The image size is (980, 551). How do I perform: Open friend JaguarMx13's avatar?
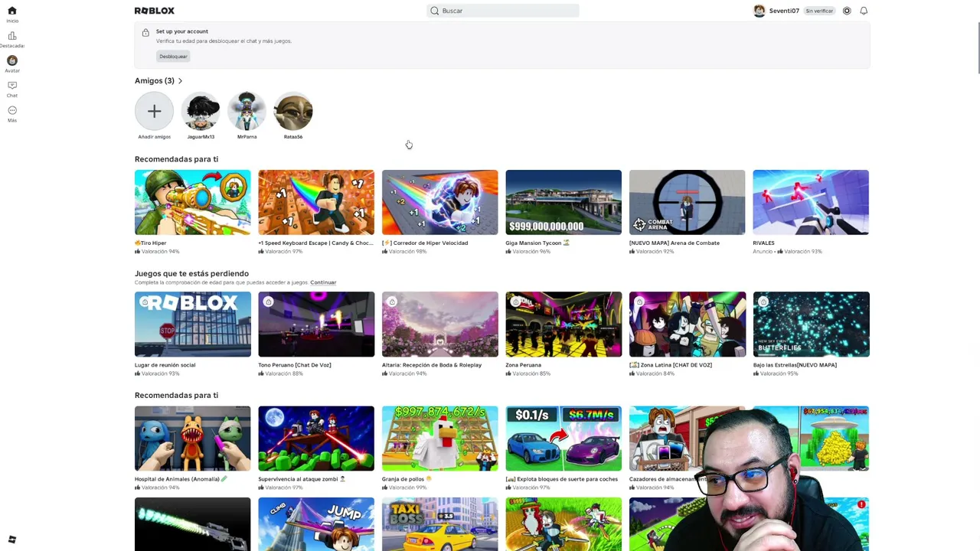201,112
